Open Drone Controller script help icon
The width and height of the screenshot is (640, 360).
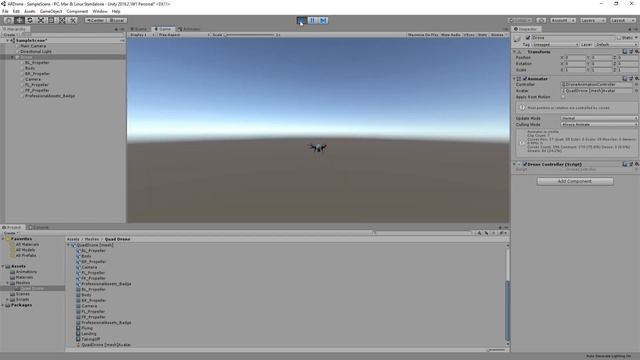coord(625,164)
